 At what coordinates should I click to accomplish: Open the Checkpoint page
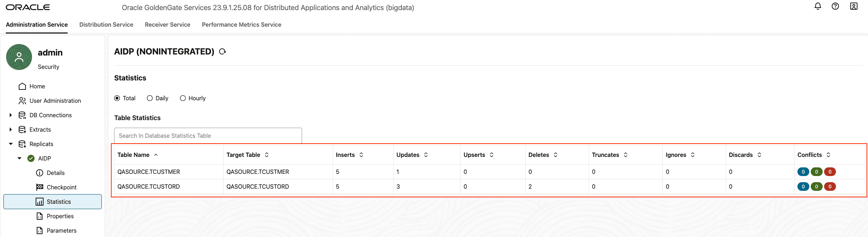(62, 187)
